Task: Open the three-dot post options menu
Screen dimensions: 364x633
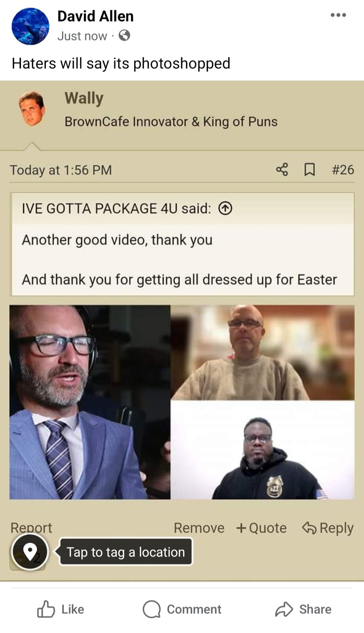Action: tap(338, 15)
